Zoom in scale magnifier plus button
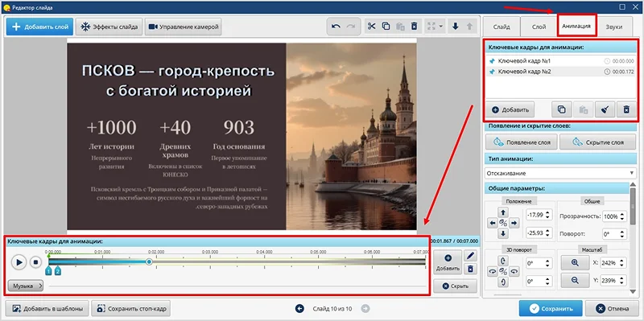The width and height of the screenshot is (644, 321). click(x=575, y=263)
